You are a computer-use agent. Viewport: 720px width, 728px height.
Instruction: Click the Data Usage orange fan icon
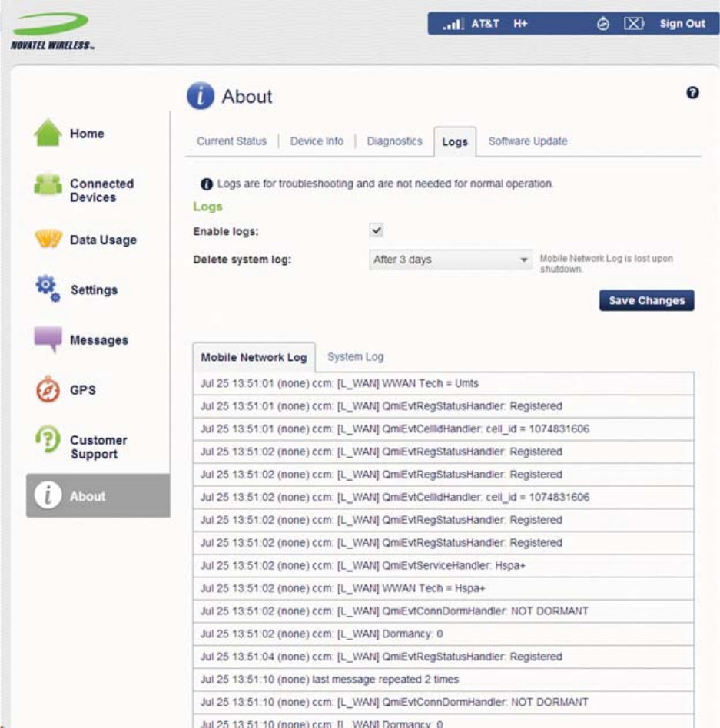click(x=48, y=239)
